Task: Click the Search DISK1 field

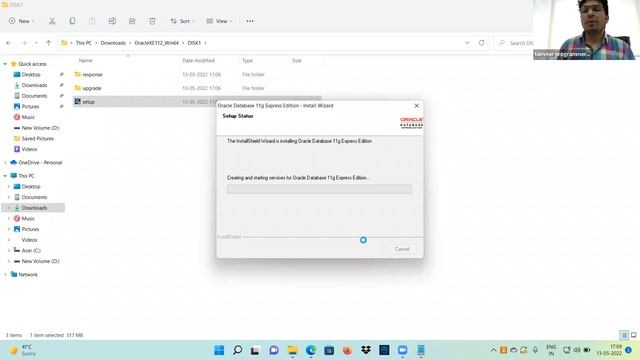Action: tap(514, 43)
